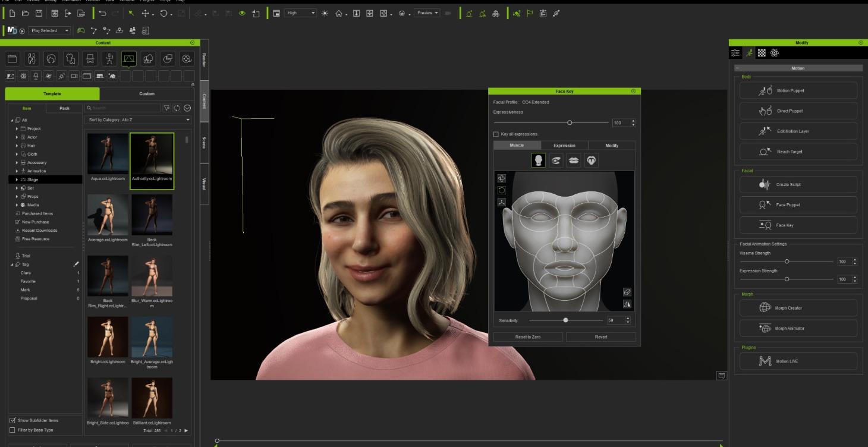Open the Face Puppet tool

[798, 204]
